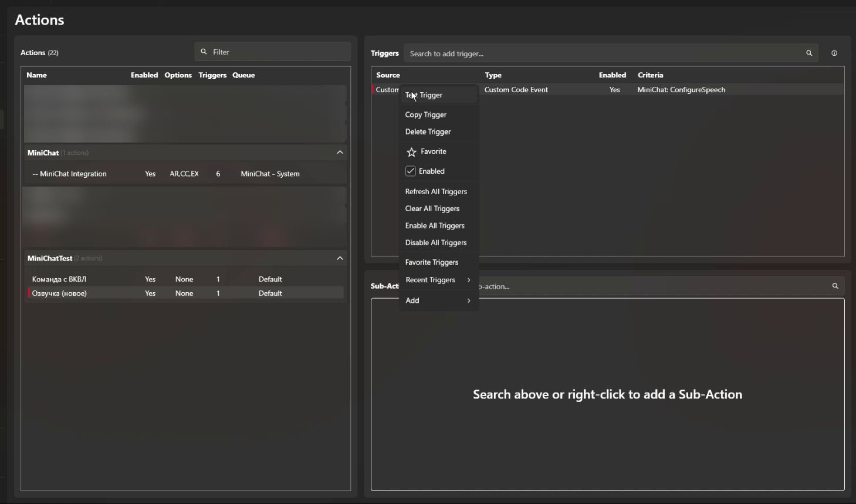Screen dimensions: 856x504
Task: Click the Favorite star icon in menu
Action: click(x=412, y=152)
